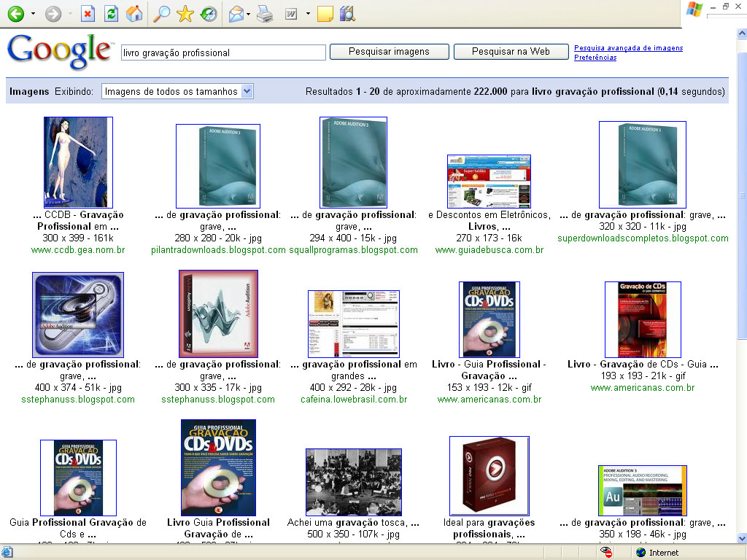Click the Pesquisar na Web button
747x560 pixels.
(x=511, y=52)
